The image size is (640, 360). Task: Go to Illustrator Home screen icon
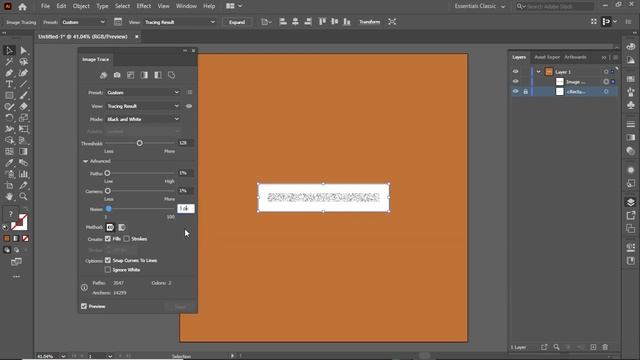(x=22, y=7)
